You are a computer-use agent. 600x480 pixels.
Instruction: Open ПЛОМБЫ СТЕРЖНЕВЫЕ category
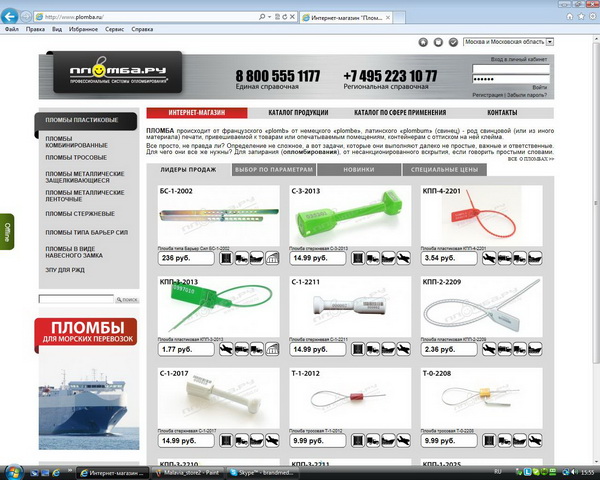coord(80,214)
